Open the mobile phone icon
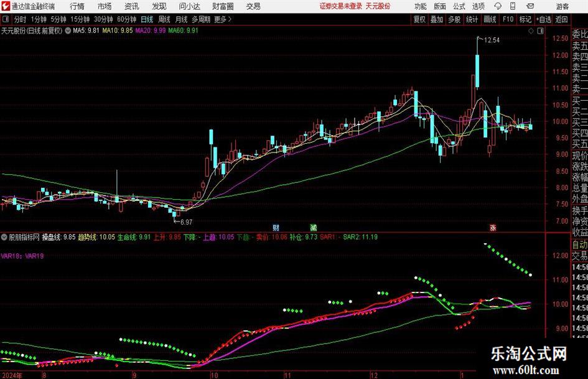This screenshot has width=588, height=379. tap(513, 6)
